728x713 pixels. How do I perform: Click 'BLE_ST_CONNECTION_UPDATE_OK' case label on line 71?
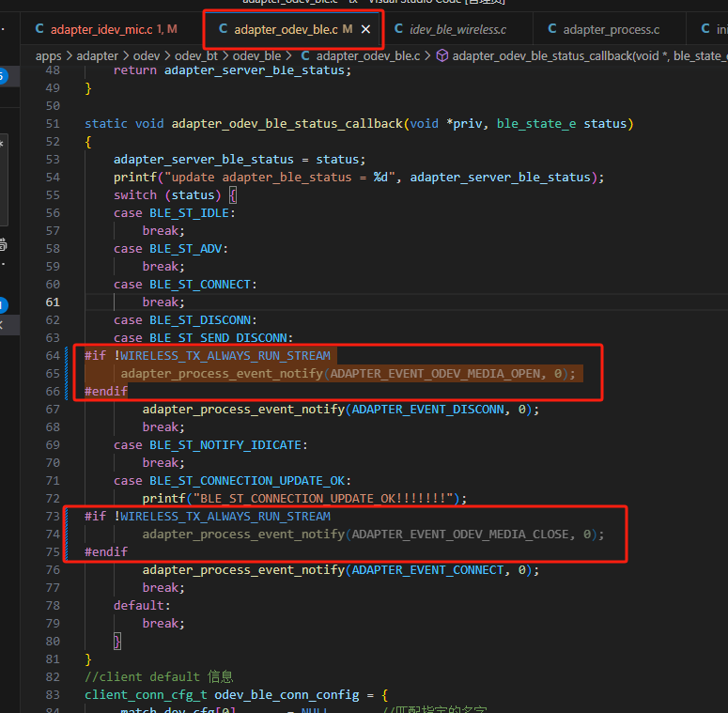247,481
